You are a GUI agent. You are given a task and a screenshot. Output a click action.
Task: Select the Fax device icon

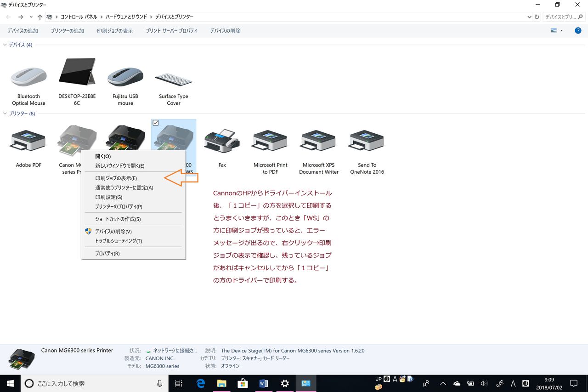pyautogui.click(x=222, y=141)
